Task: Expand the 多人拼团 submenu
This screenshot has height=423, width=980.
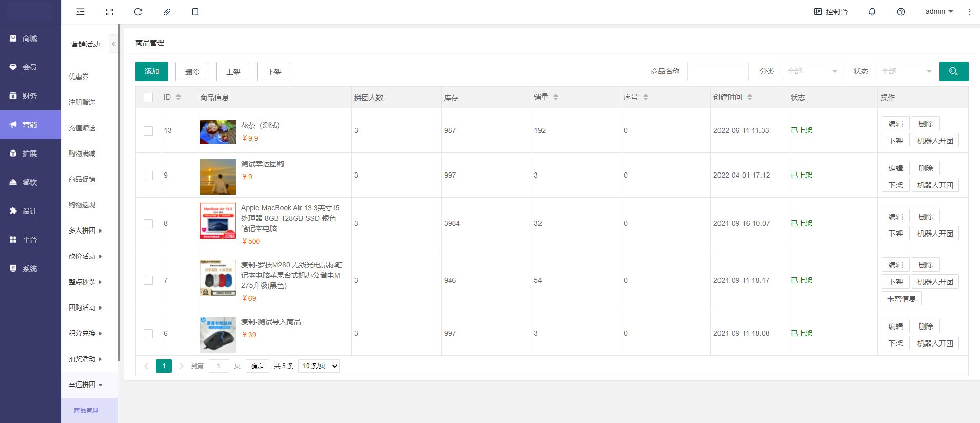Action: (85, 230)
